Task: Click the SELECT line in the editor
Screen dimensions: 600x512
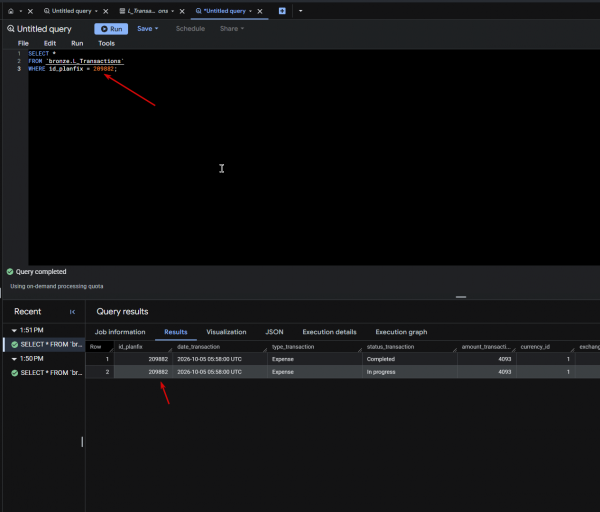Action: coord(42,54)
